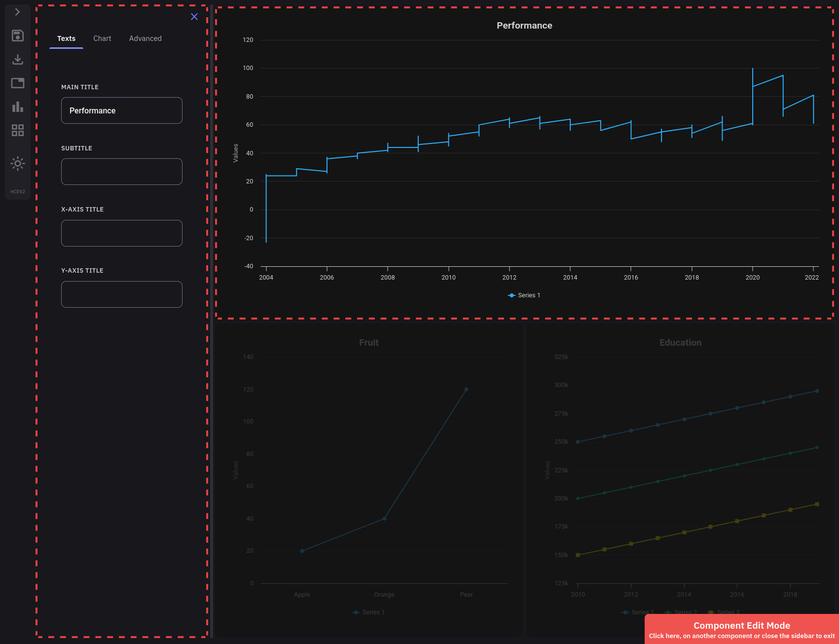Open the grid layout icon in the sidebar
The image size is (839, 644).
17,130
